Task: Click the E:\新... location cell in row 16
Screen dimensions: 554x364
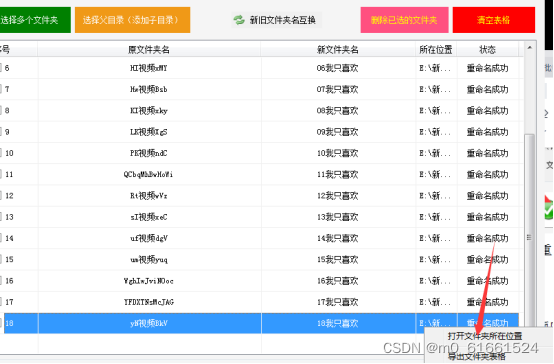Action: pos(435,281)
